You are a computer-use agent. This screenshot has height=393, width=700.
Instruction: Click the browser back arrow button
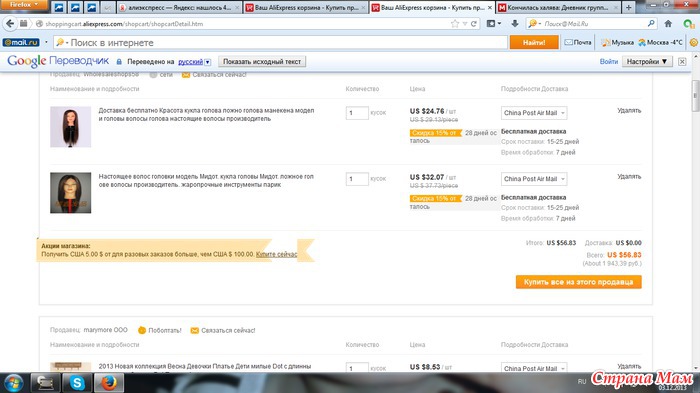[10, 24]
